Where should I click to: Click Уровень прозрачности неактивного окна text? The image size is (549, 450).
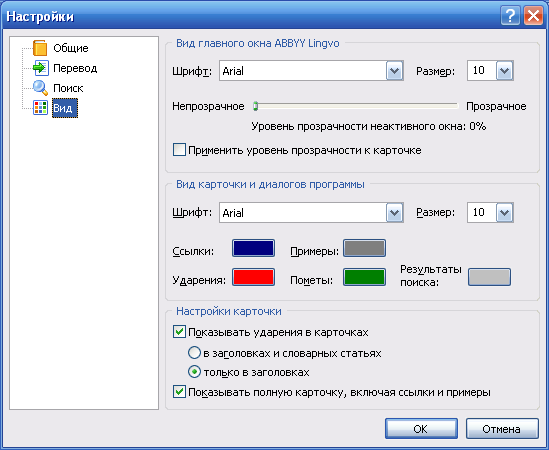[369, 126]
